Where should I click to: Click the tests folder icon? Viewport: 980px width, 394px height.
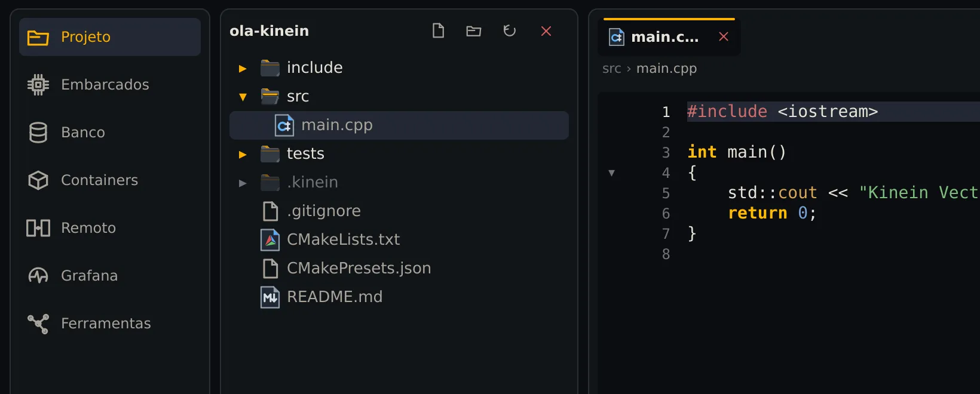(270, 154)
